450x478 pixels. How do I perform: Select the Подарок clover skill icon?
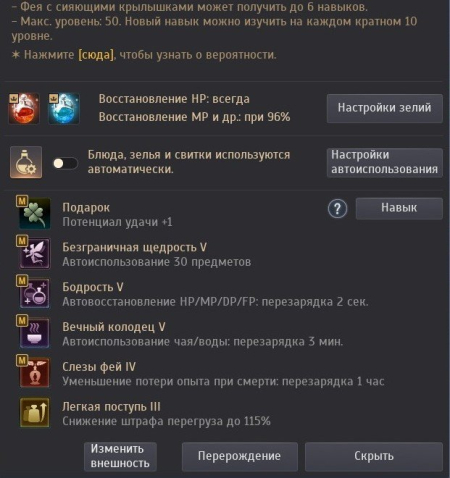pyautogui.click(x=35, y=213)
